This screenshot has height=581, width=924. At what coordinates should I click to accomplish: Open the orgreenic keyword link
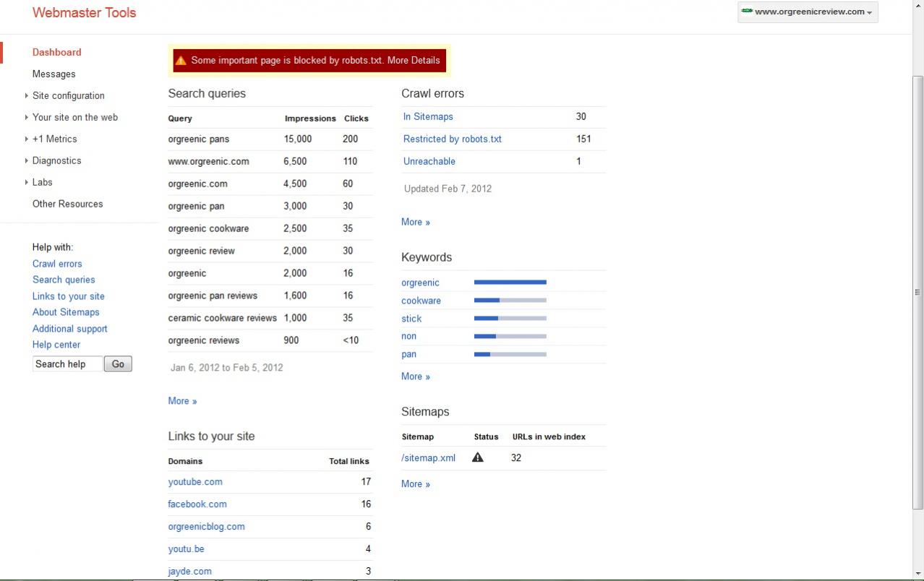(420, 283)
